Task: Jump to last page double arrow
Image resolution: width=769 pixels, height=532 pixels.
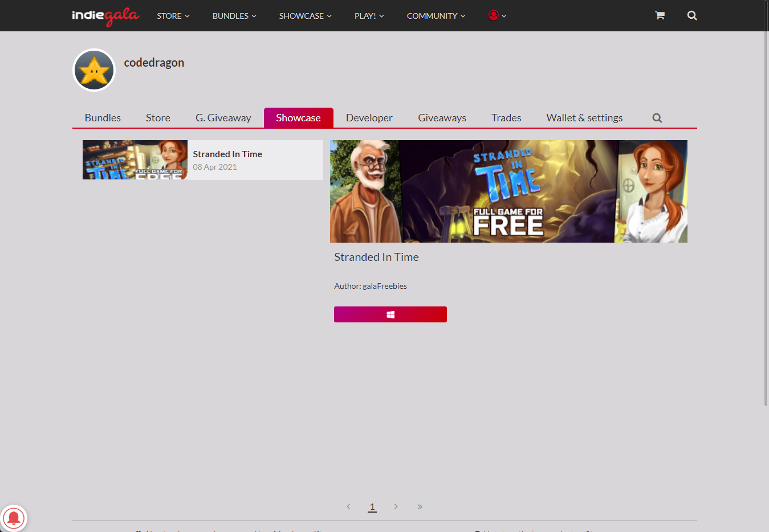Action: (x=420, y=506)
